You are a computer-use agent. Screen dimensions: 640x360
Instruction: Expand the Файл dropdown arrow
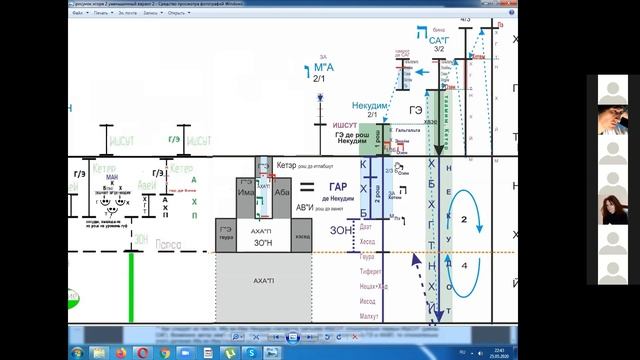pos(87,13)
